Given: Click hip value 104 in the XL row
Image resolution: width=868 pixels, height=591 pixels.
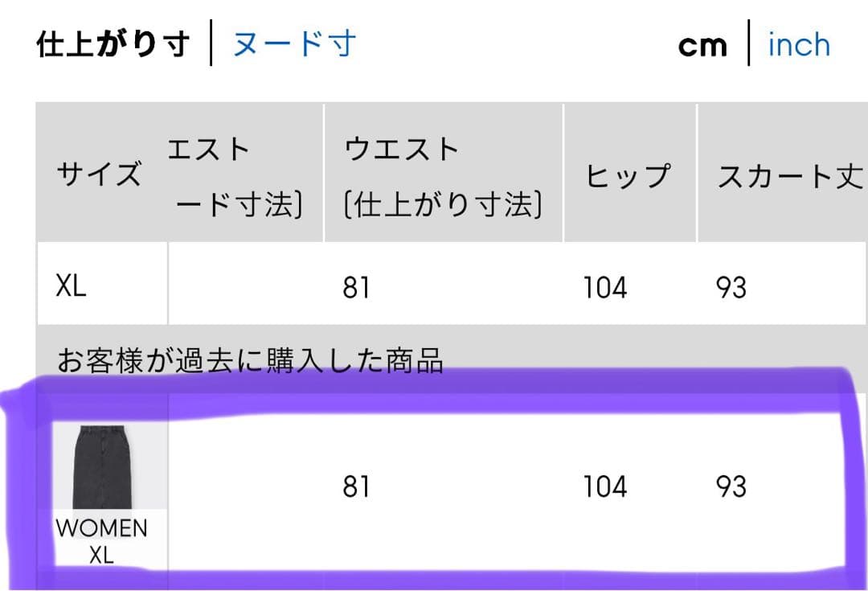Looking at the screenshot, I should 604,287.
